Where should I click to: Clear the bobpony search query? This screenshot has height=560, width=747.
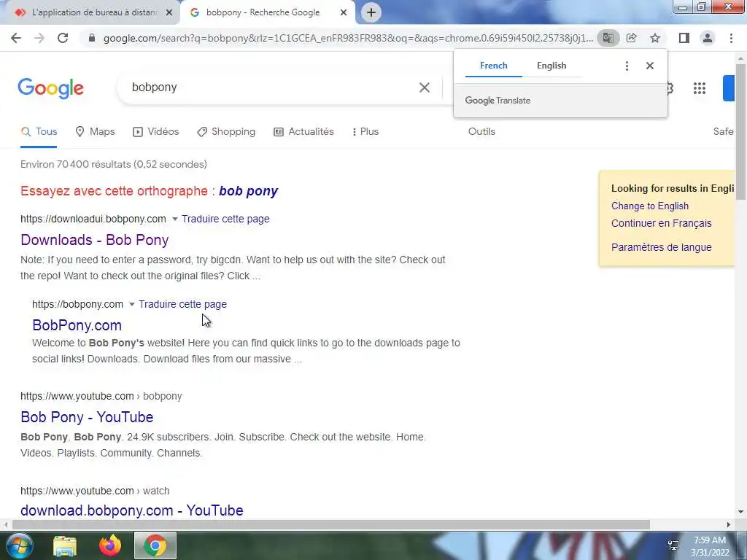(x=425, y=87)
